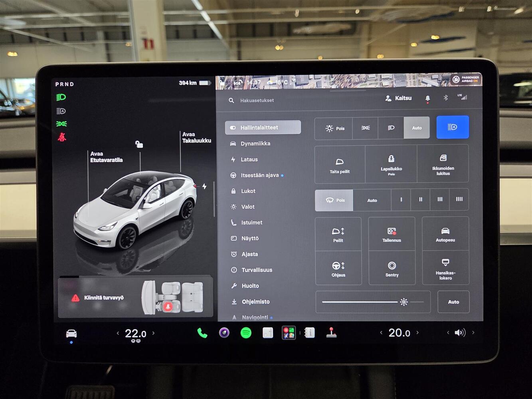
Task: Select low beam headlights mode
Action: pyautogui.click(x=391, y=128)
